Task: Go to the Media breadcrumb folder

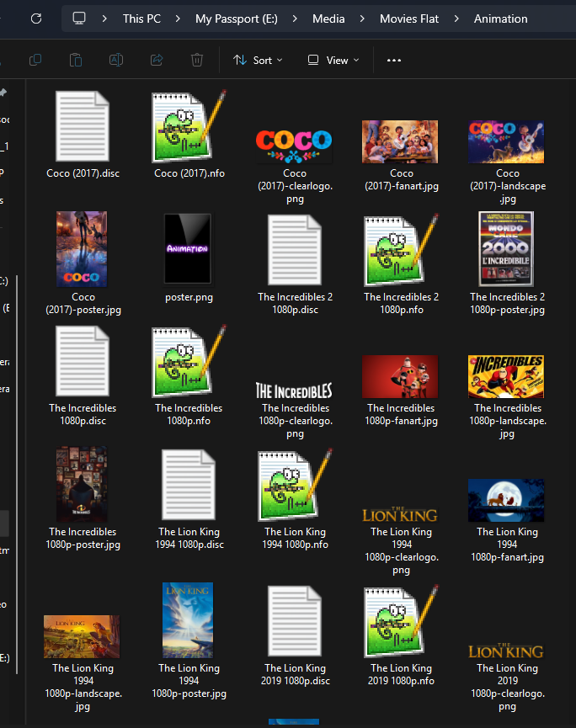Action: [328, 19]
